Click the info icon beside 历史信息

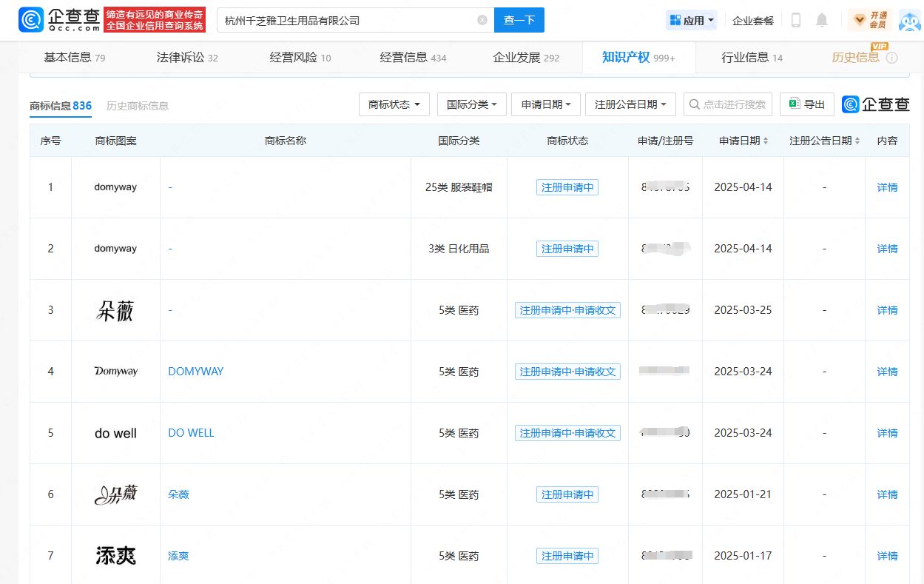pyautogui.click(x=891, y=58)
